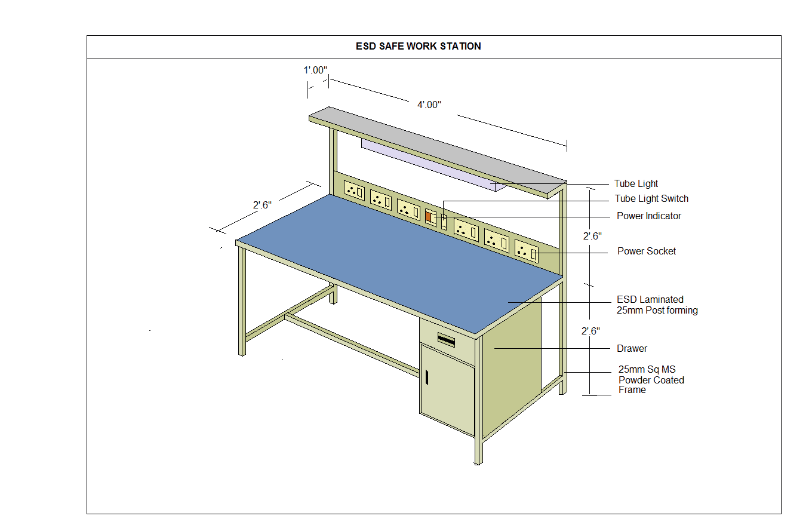
Task: Click the cabinet door's vertical handle
Action: tap(427, 377)
